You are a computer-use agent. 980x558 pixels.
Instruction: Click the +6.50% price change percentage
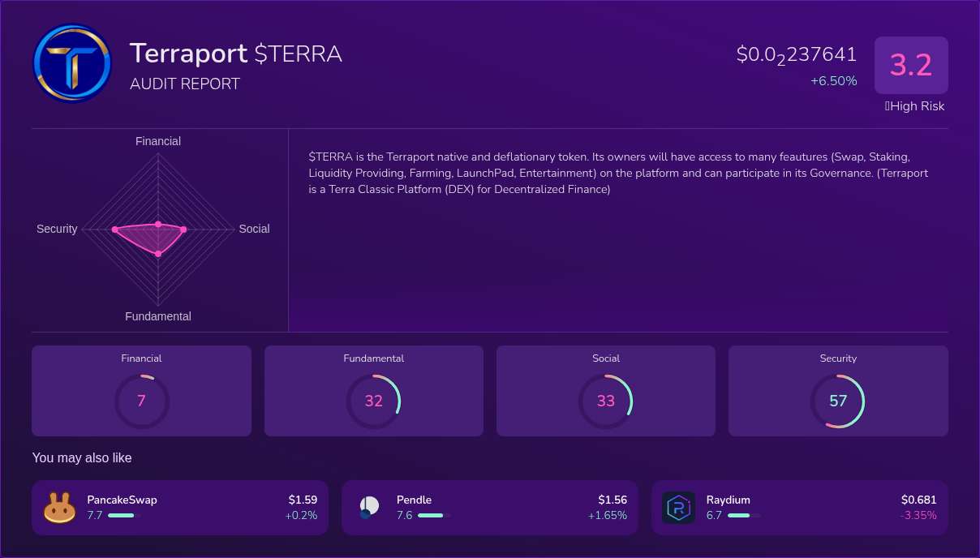pos(834,80)
